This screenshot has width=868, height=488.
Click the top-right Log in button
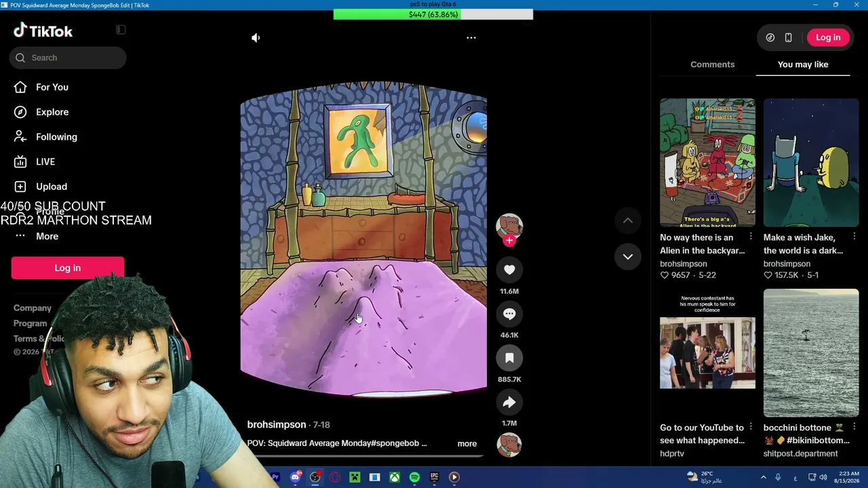[x=828, y=38]
